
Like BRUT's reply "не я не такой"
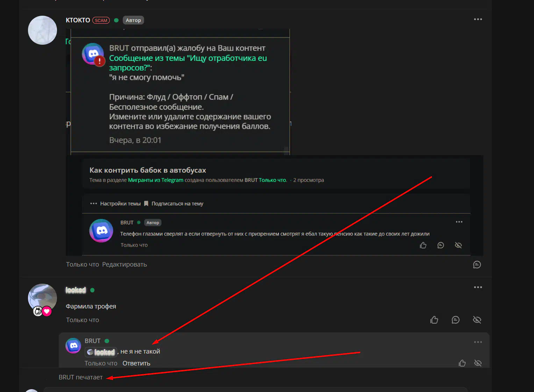click(x=462, y=363)
